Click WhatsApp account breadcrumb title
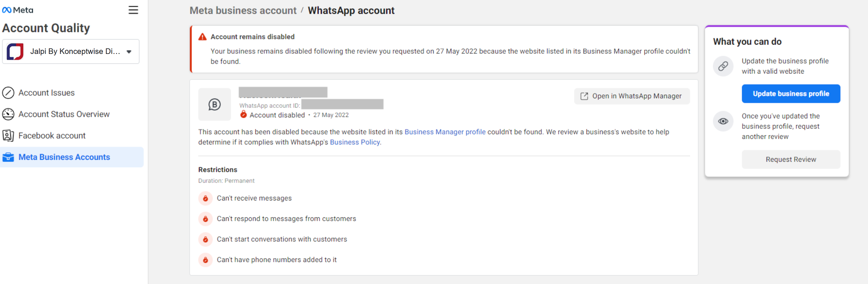Image resolution: width=868 pixels, height=284 pixels. point(351,11)
